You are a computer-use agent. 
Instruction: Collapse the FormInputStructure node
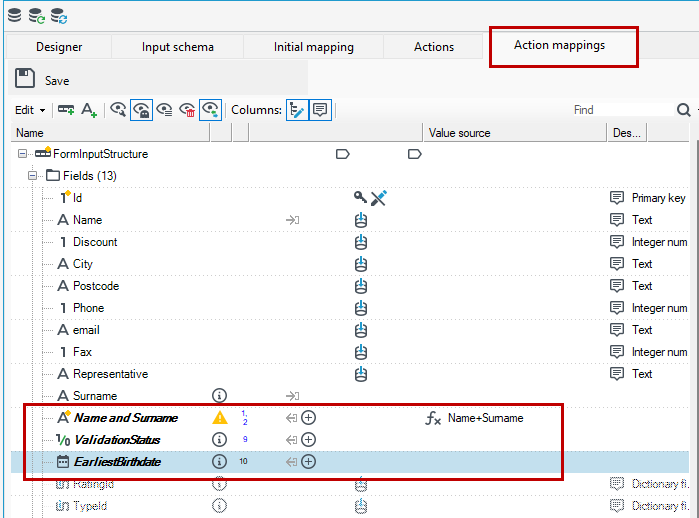(22, 154)
